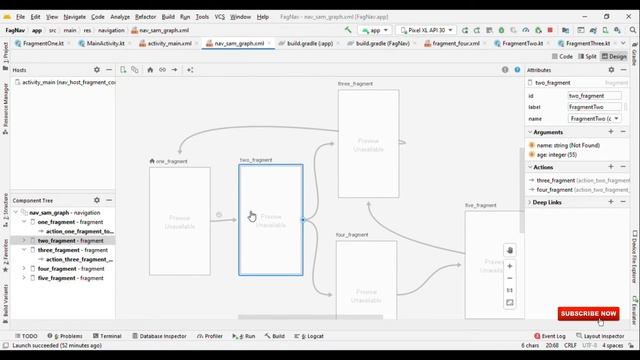Open the Refactor menu

click(x=145, y=17)
